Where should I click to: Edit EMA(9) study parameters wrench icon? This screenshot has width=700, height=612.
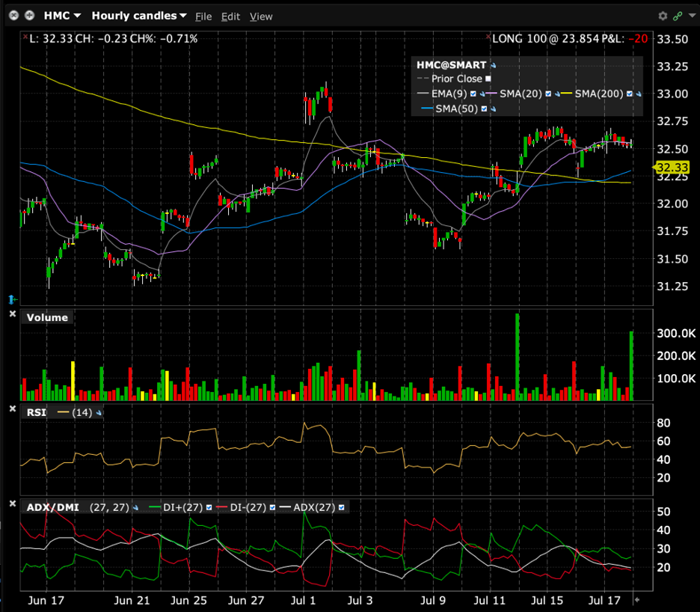(x=482, y=94)
